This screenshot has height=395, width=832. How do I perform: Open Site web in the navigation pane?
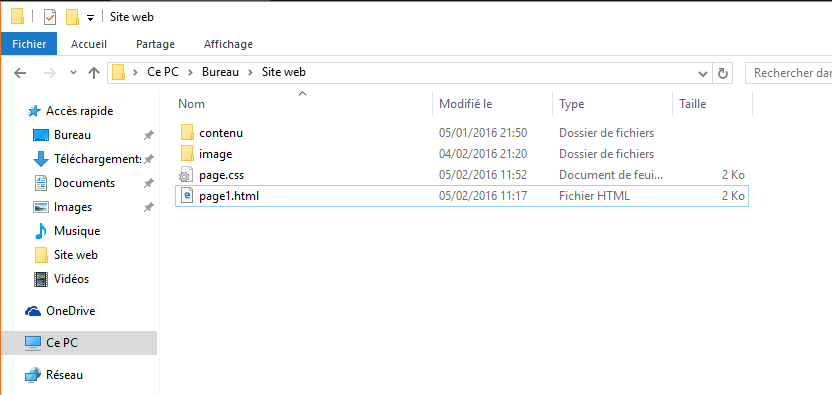click(76, 255)
